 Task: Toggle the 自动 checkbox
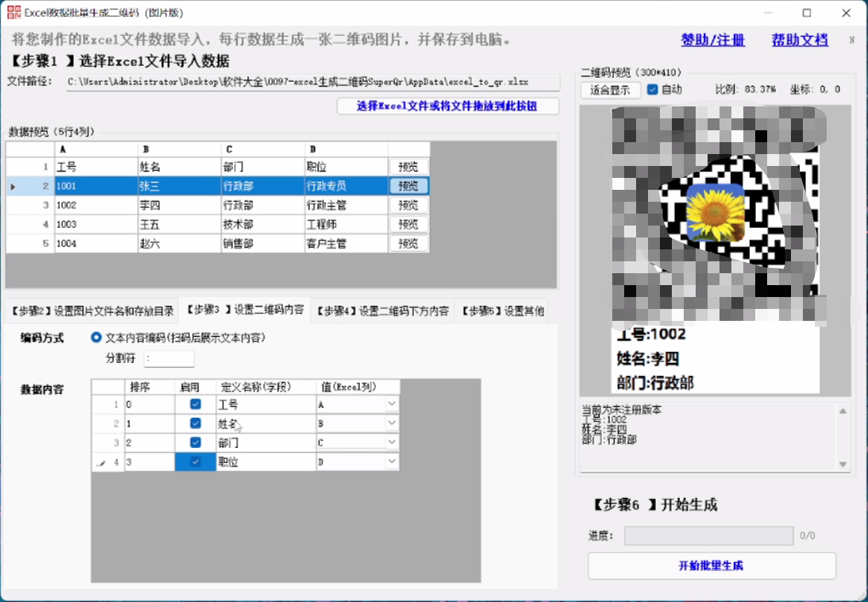pos(653,90)
